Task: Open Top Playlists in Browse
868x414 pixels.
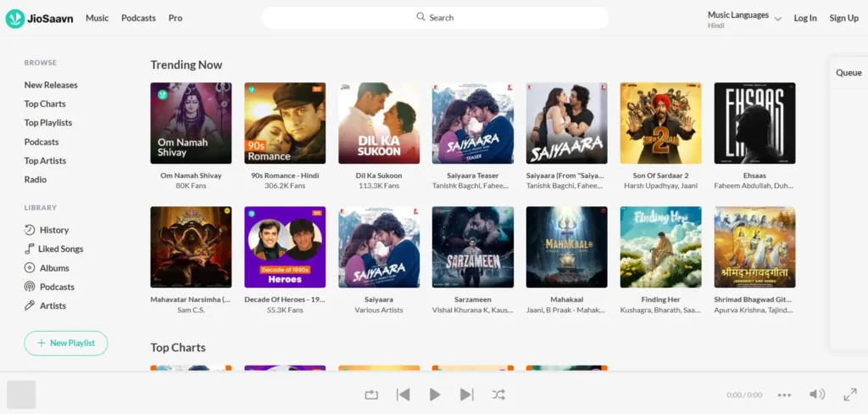Action: pyautogui.click(x=48, y=122)
